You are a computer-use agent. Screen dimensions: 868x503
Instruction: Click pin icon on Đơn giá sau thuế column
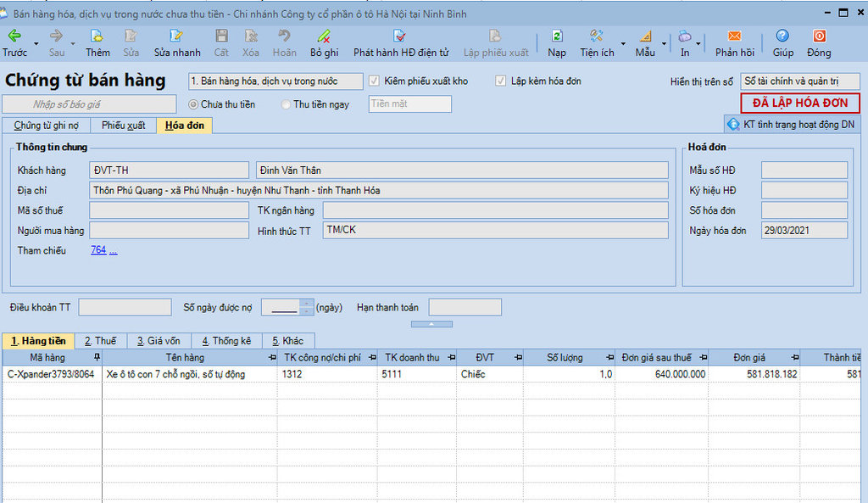703,357
